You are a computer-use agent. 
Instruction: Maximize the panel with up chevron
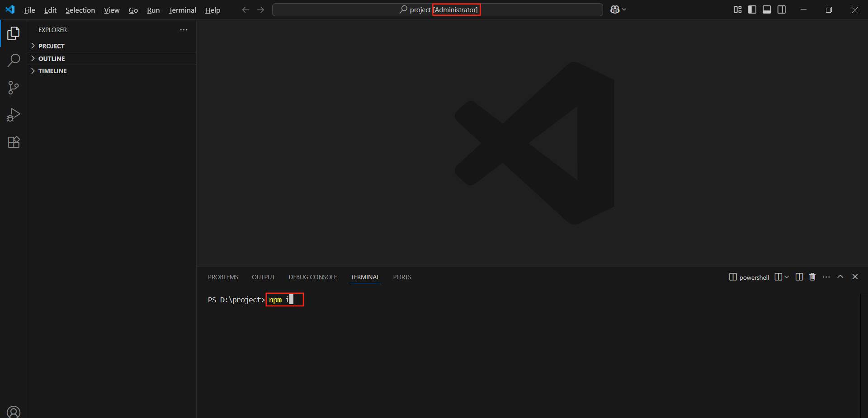click(x=840, y=277)
